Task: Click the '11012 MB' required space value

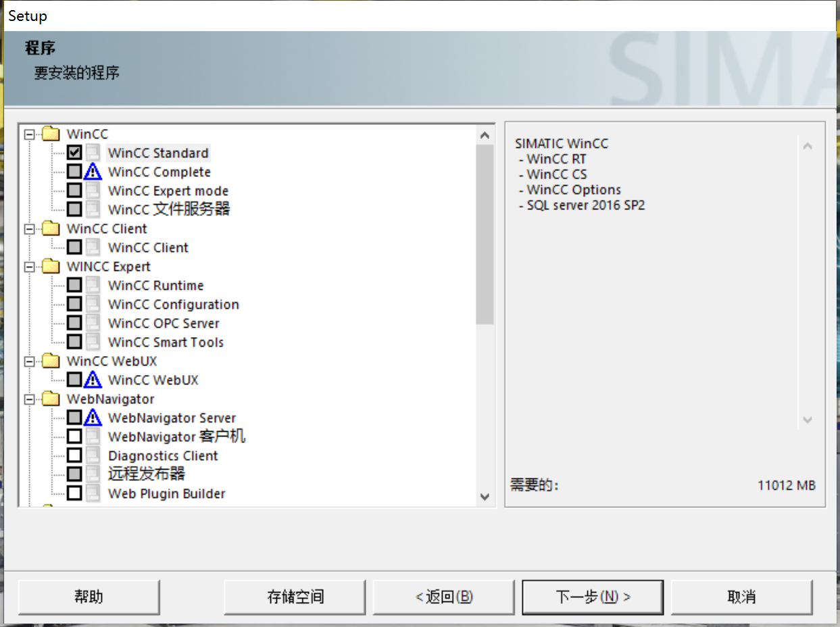Action: (787, 485)
